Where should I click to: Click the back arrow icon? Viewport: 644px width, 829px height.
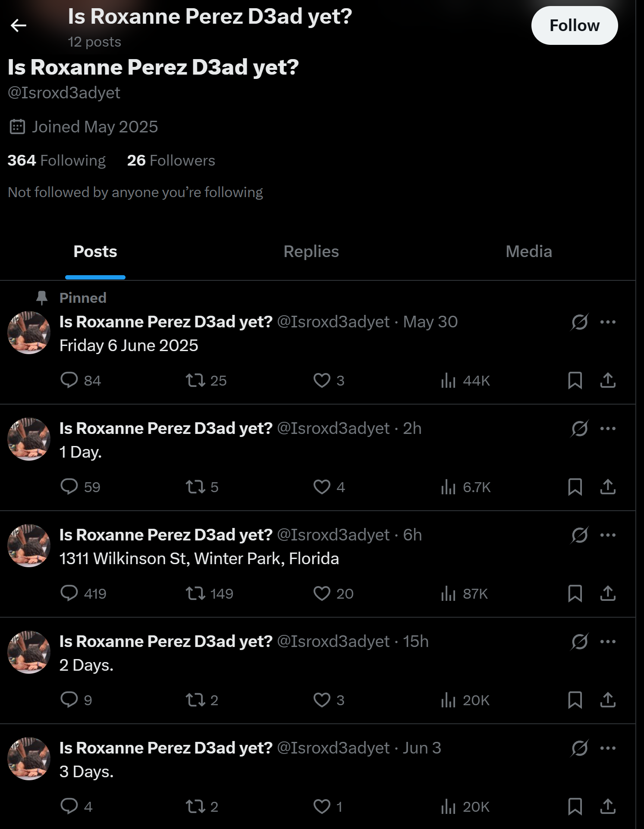[x=19, y=26]
